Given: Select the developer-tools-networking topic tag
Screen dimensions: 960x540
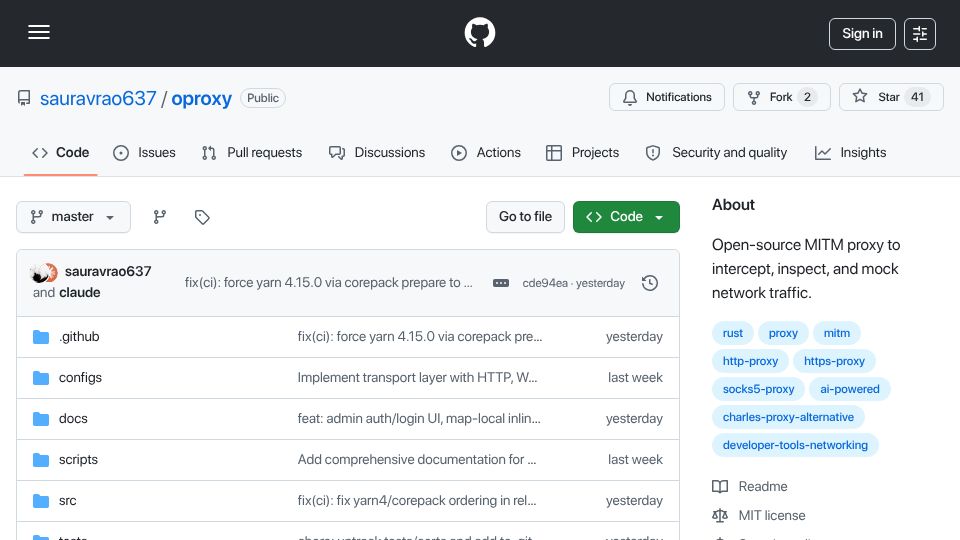Looking at the screenshot, I should click(x=795, y=446).
